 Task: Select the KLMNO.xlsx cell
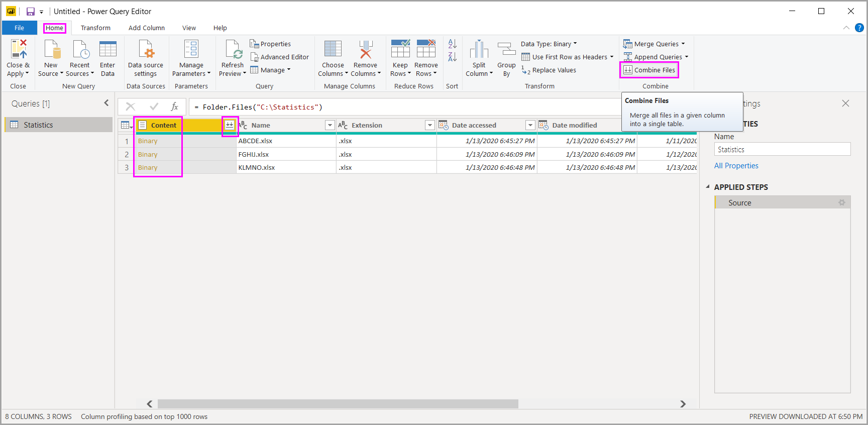coord(286,167)
